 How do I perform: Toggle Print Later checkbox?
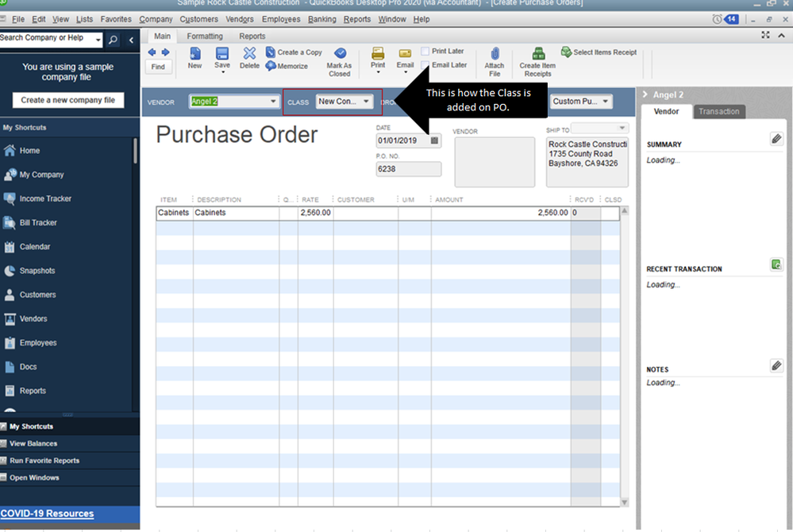[x=425, y=51]
